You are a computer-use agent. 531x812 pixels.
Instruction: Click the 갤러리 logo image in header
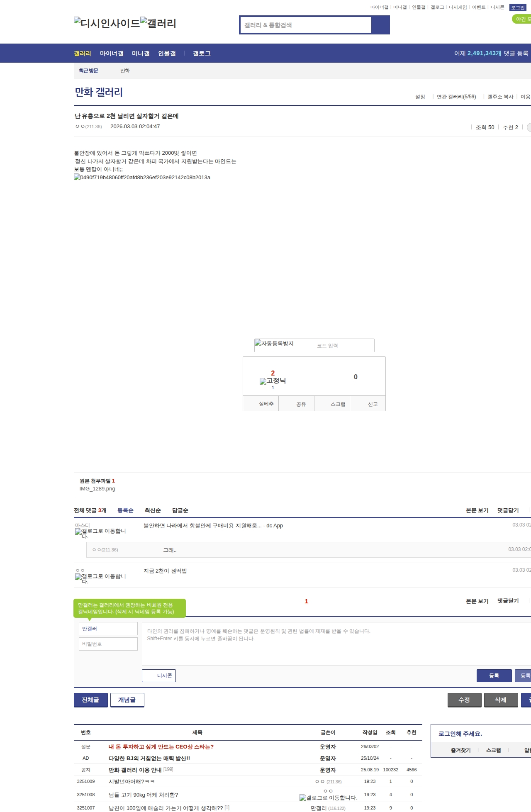click(158, 23)
